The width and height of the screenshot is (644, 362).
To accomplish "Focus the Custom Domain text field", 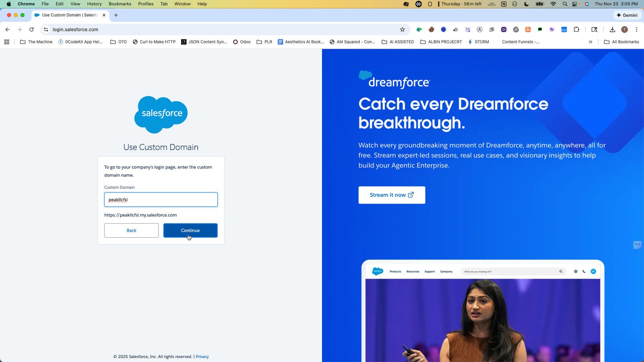I will coord(161,200).
